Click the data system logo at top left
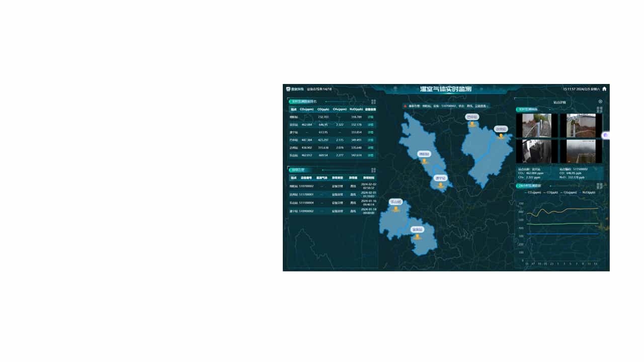Screen dimensions: 644x362 click(288, 89)
